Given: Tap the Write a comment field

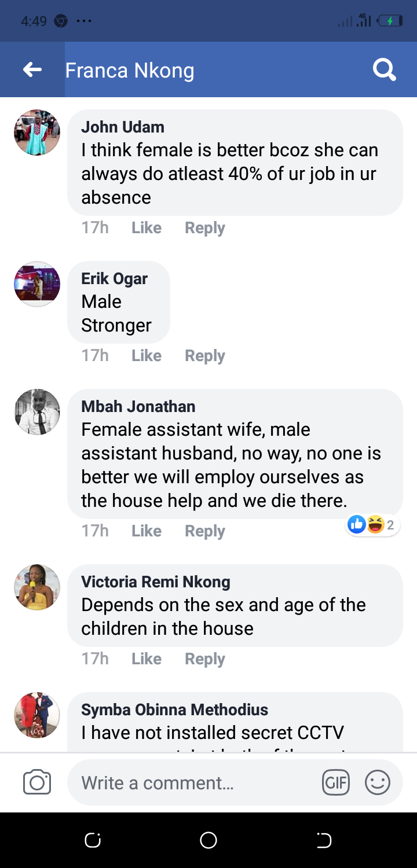Looking at the screenshot, I should click(191, 783).
